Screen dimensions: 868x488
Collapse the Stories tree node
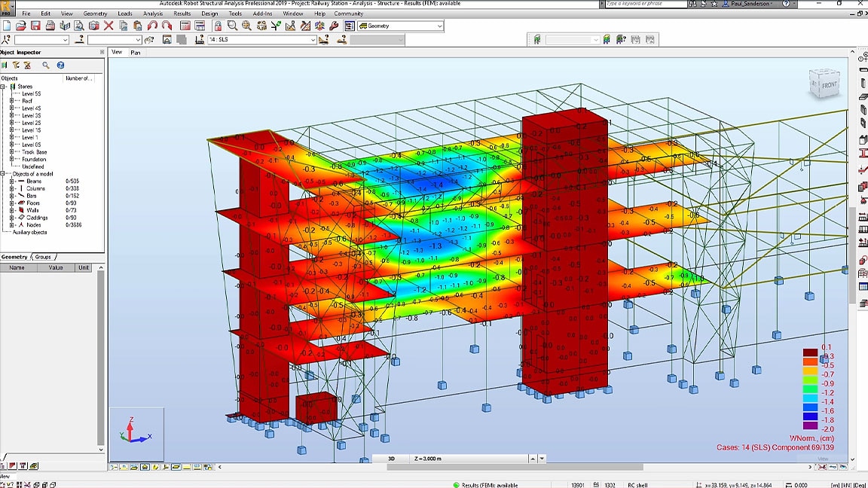(x=3, y=85)
